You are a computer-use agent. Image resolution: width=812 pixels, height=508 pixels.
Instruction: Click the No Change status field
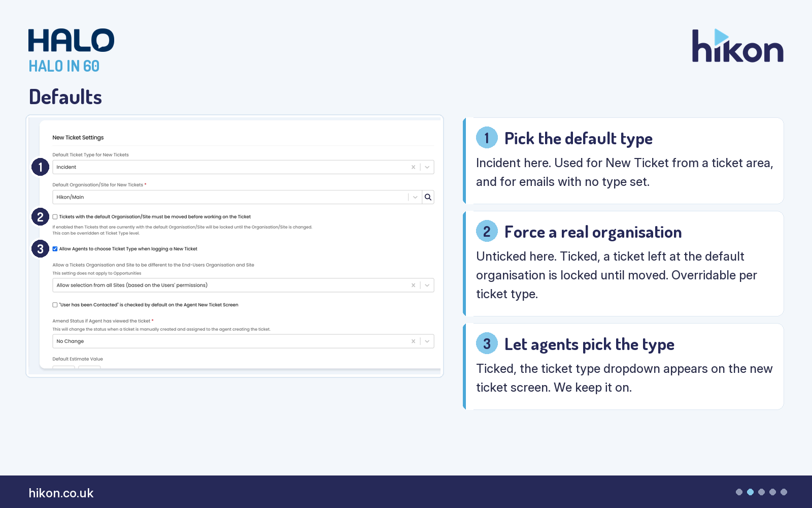click(x=243, y=341)
